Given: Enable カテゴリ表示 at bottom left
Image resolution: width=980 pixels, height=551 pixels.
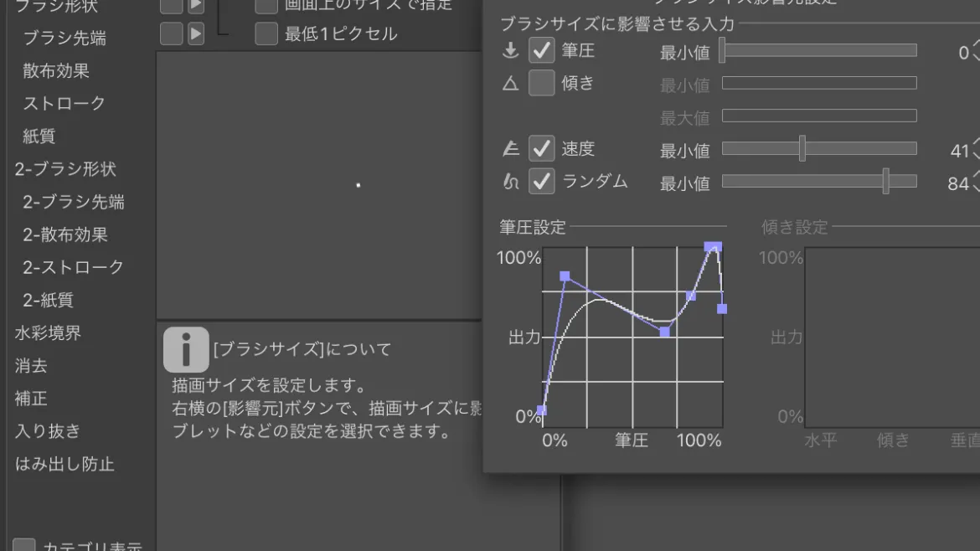Looking at the screenshot, I should coord(23,544).
